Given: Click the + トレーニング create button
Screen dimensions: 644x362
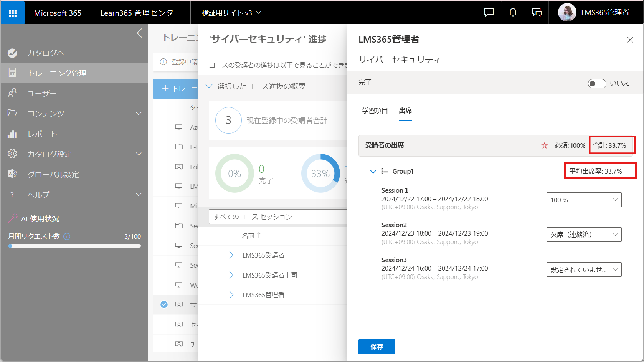Looking at the screenshot, I should click(175, 89).
